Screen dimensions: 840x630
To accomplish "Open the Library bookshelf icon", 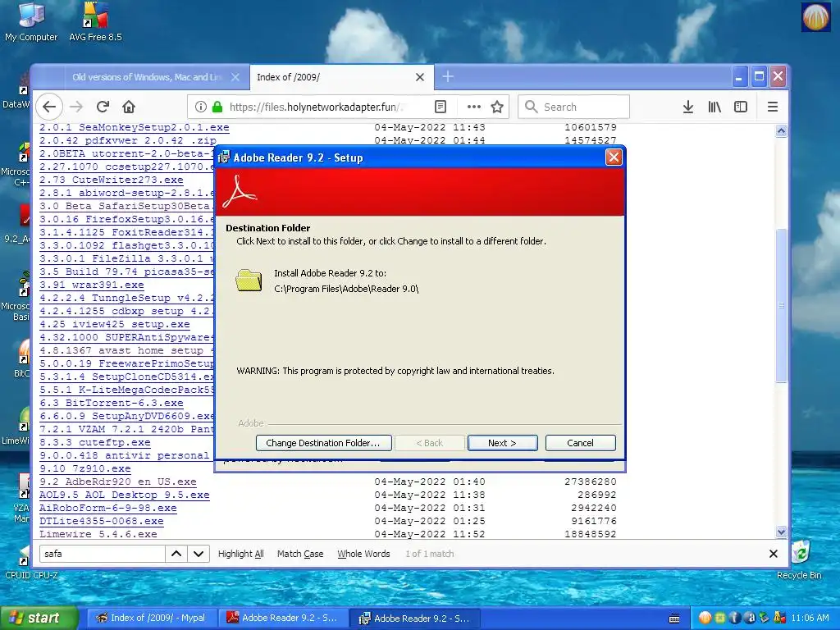I will click(714, 107).
